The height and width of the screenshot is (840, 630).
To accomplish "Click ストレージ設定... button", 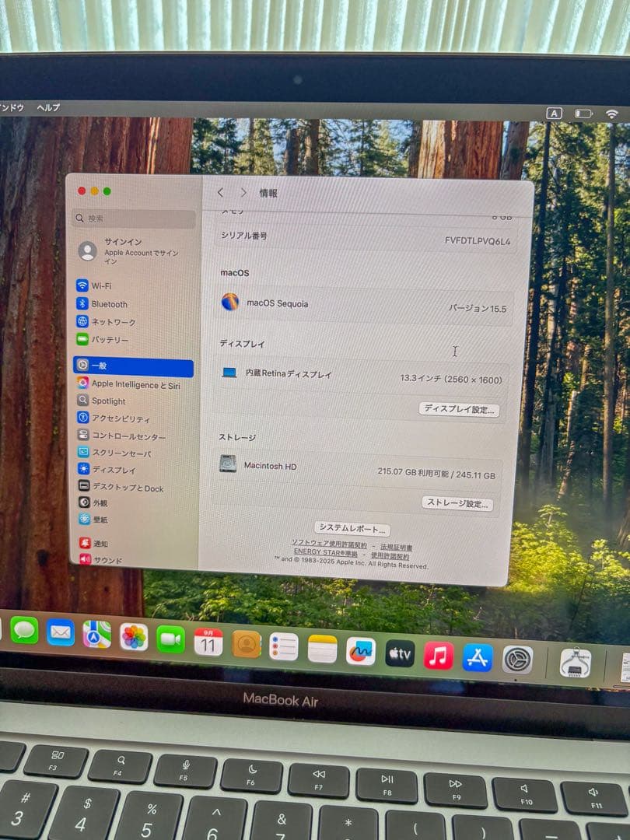I will (457, 503).
